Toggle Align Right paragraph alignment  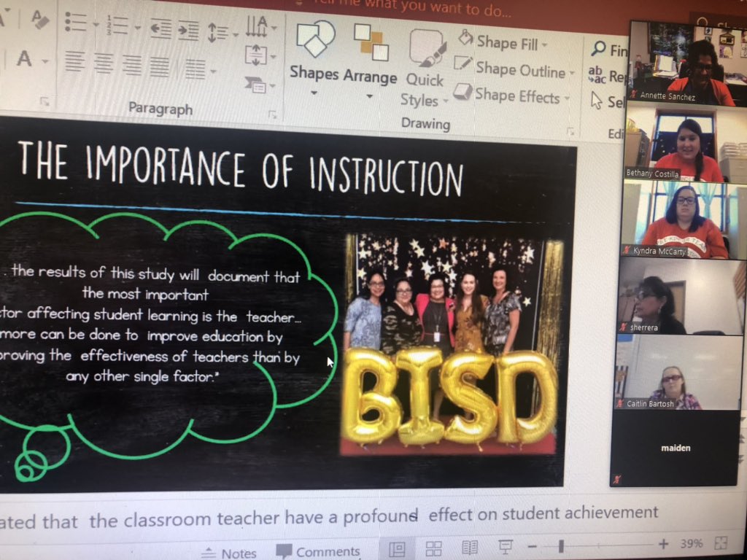131,65
